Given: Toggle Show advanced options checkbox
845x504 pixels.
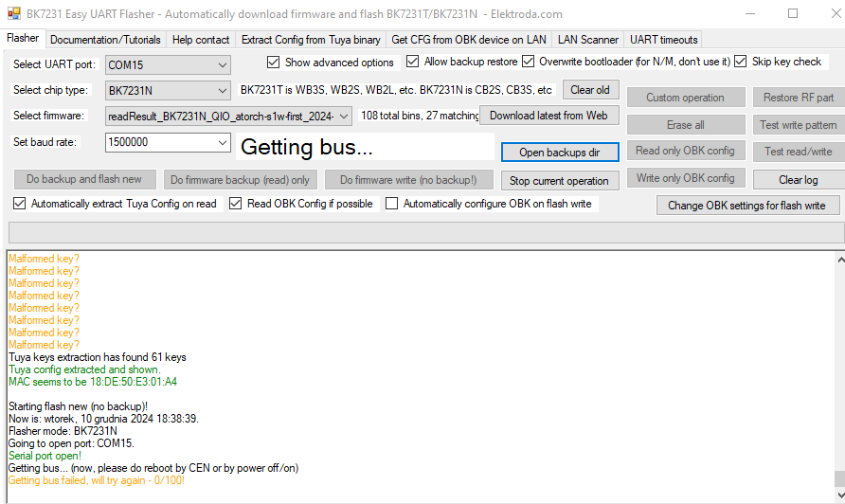Looking at the screenshot, I should pos(273,62).
